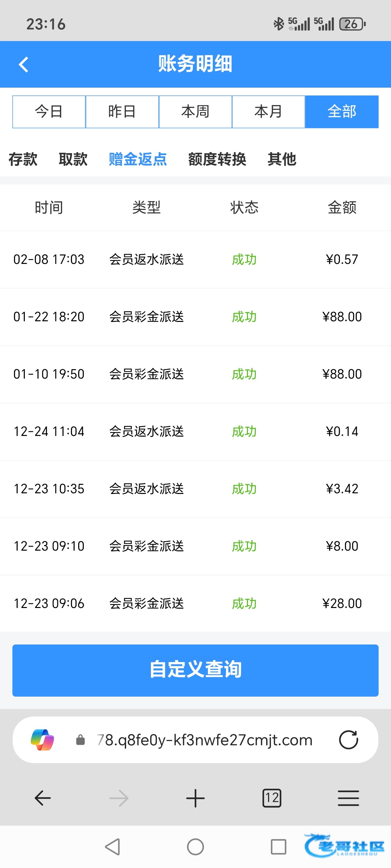Go back with browser back arrow

click(x=43, y=798)
